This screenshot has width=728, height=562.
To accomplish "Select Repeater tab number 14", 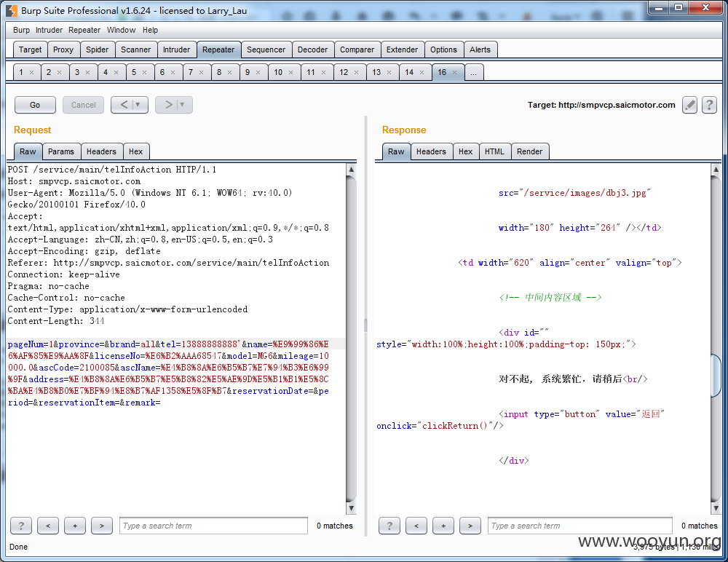I will (x=409, y=73).
